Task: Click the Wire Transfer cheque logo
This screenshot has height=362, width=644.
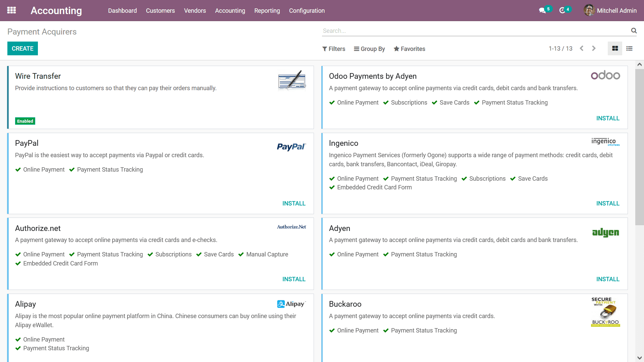Action: pyautogui.click(x=292, y=80)
